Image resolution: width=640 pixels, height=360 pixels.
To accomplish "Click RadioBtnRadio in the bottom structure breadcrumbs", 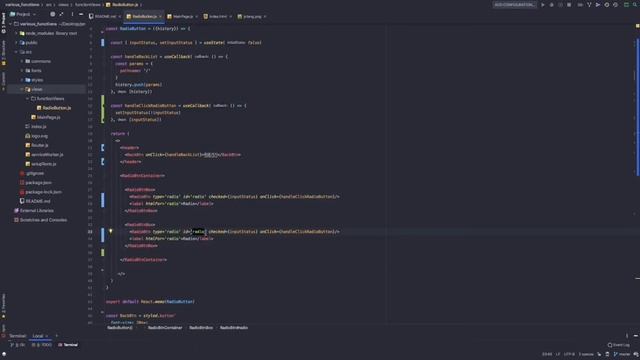I will point(234,328).
